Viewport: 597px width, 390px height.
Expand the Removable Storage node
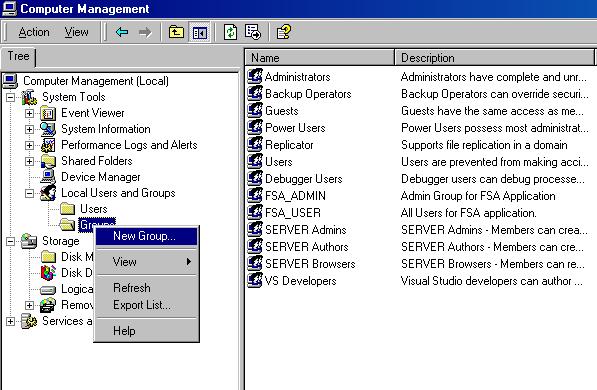pyautogui.click(x=29, y=305)
